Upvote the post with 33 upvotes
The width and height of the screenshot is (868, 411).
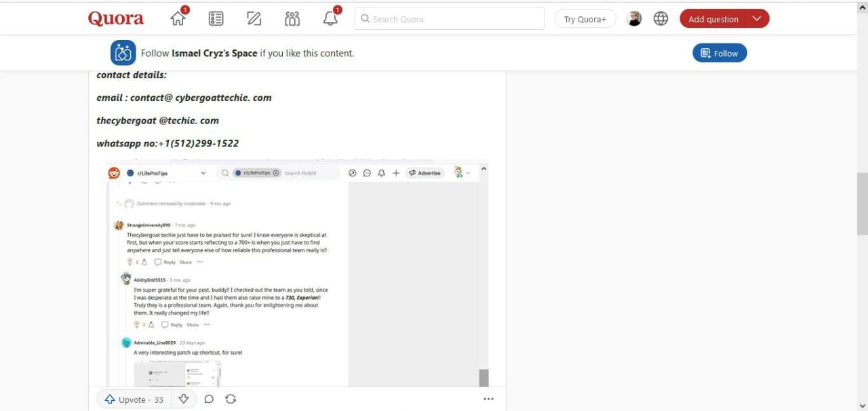point(134,399)
